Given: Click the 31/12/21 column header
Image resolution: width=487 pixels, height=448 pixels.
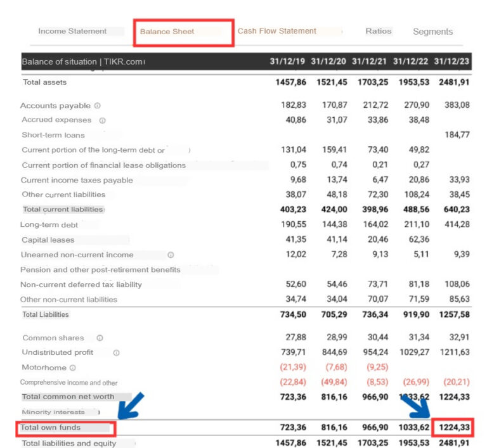Looking at the screenshot, I should (x=370, y=61).
